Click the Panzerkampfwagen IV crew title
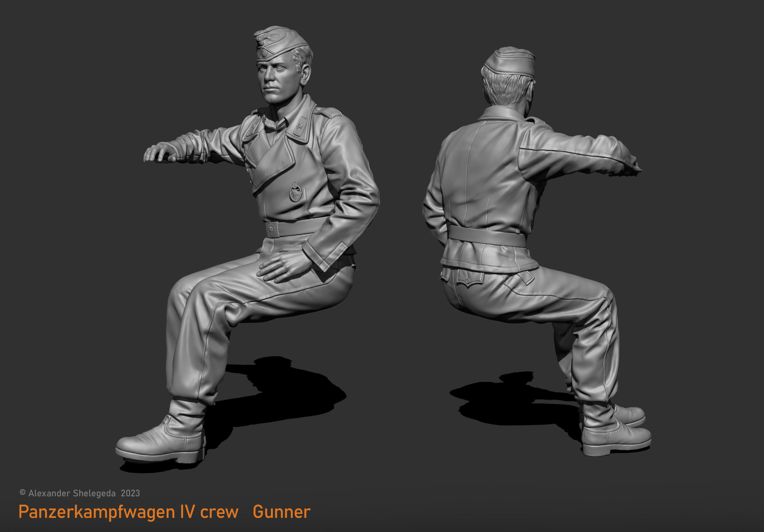 coord(128,512)
